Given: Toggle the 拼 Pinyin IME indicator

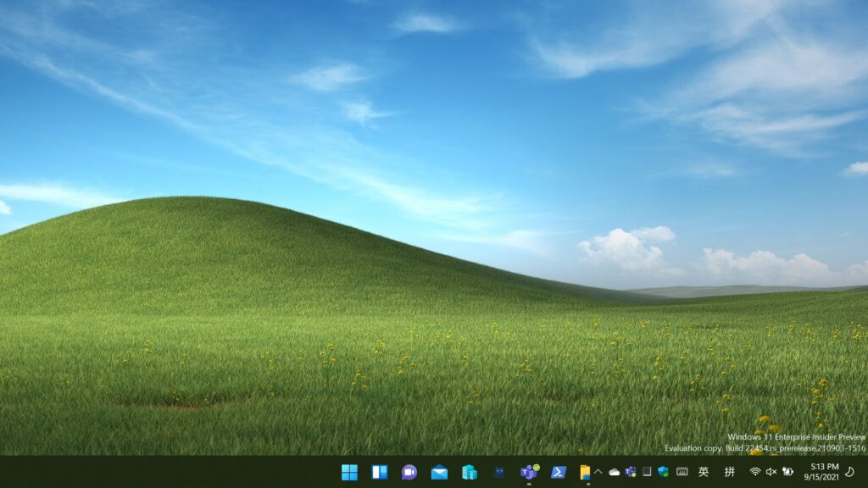Looking at the screenshot, I should [729, 472].
